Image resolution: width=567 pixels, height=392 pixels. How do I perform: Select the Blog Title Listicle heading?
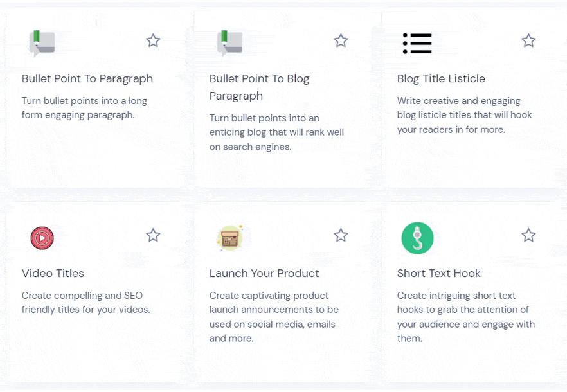(441, 79)
